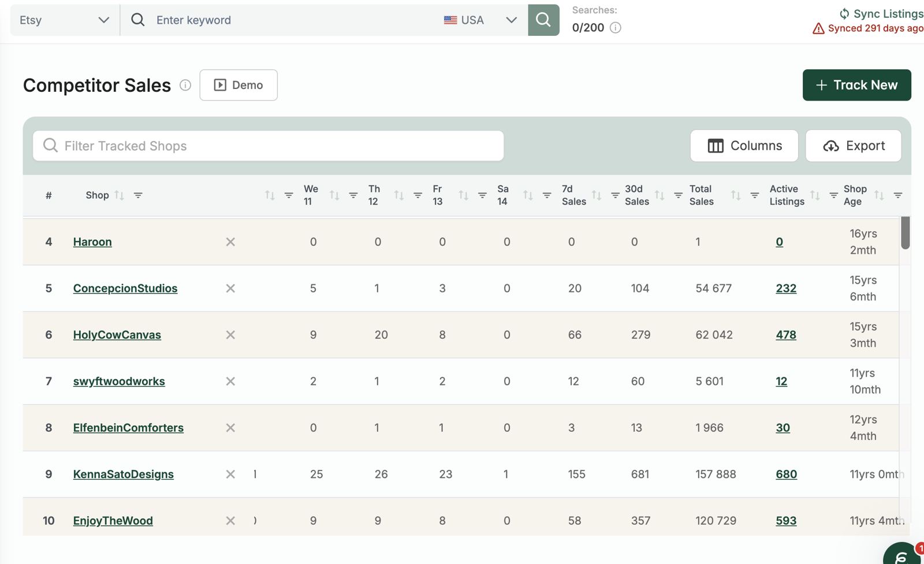Open the 7d Sales column filter

[x=616, y=195]
